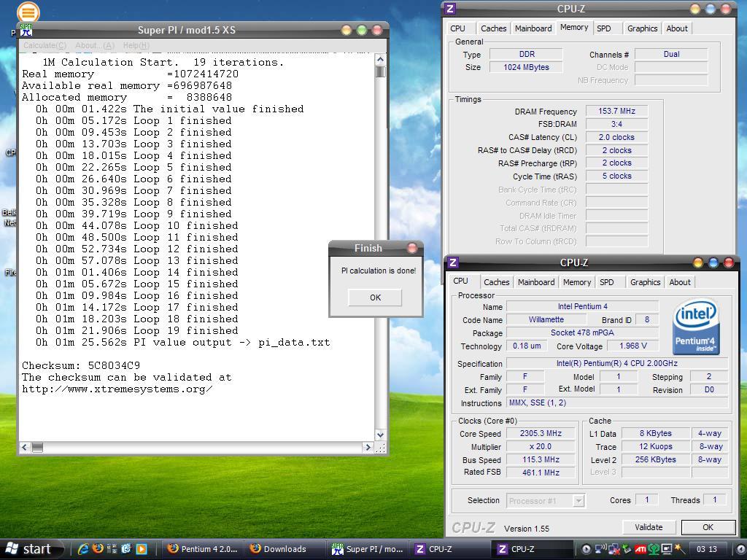747x560 pixels.
Task: Click the Show Desktop quick launch icon
Action: pos(126,548)
